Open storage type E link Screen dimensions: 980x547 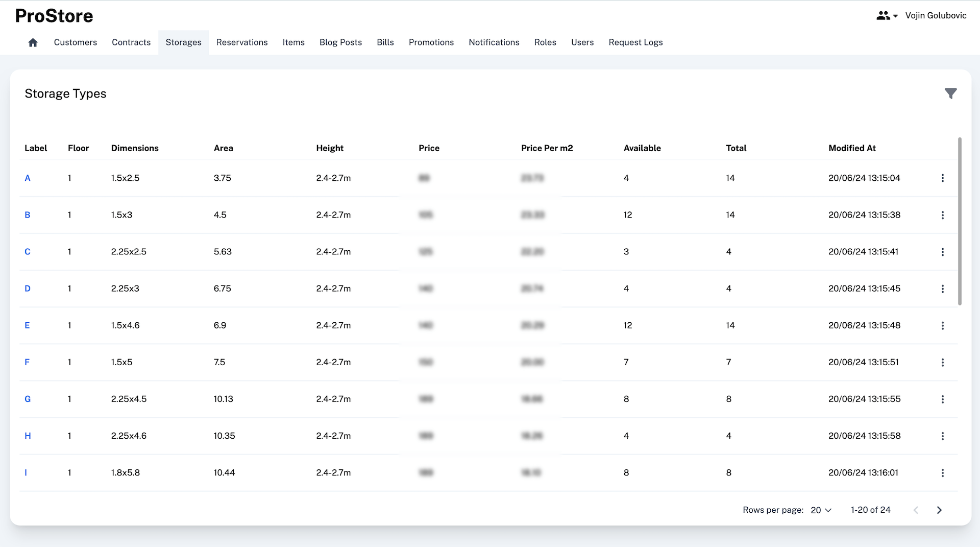pos(27,325)
